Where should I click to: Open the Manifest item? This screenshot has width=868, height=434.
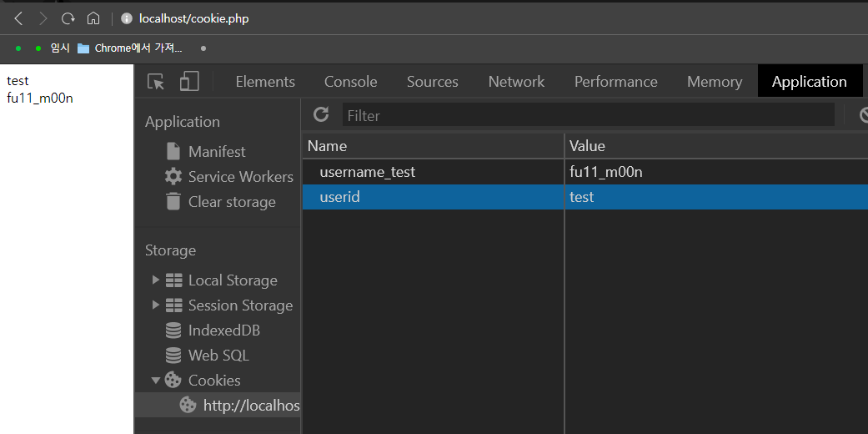pos(217,152)
